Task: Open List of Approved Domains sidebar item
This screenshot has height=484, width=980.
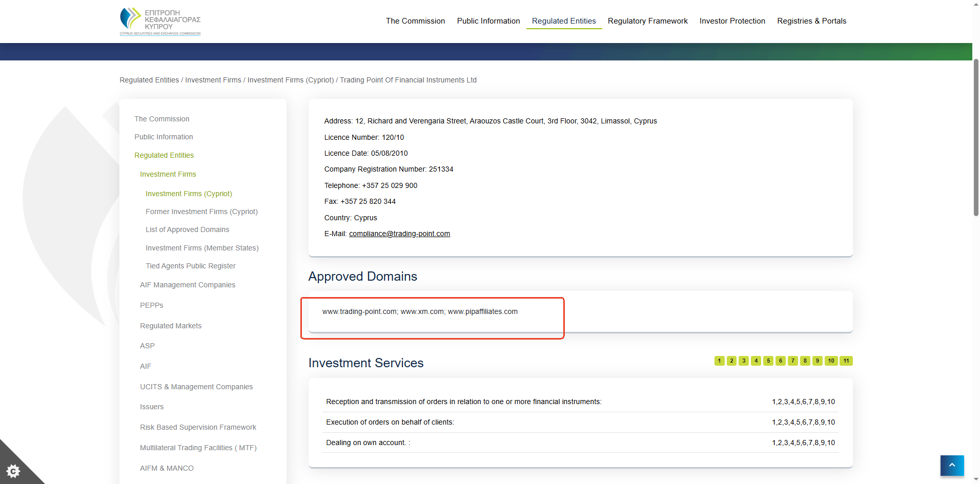Action: coord(187,229)
